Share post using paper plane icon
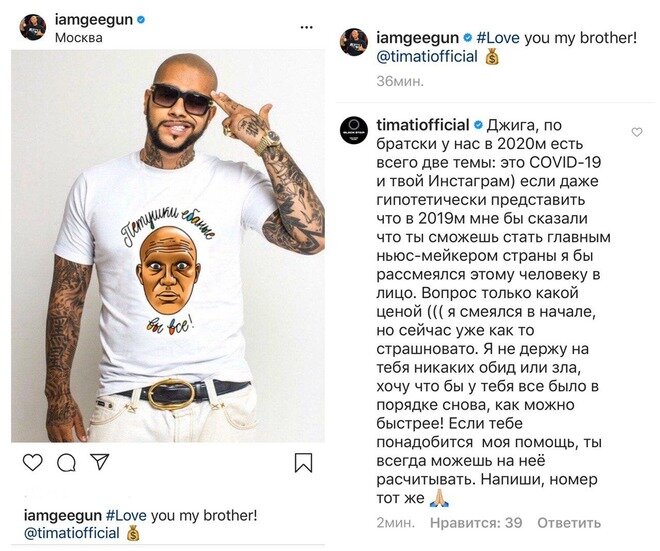This screenshot has width=660, height=551. click(100, 462)
